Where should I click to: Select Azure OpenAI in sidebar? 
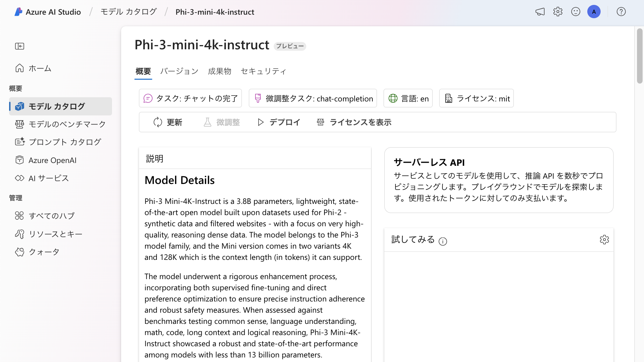coord(61,160)
